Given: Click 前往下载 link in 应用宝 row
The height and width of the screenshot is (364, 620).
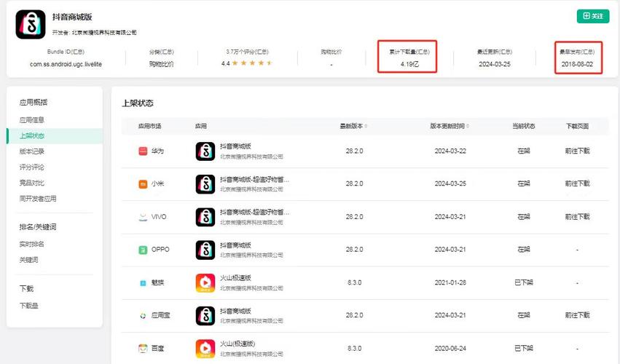Looking at the screenshot, I should [577, 315].
